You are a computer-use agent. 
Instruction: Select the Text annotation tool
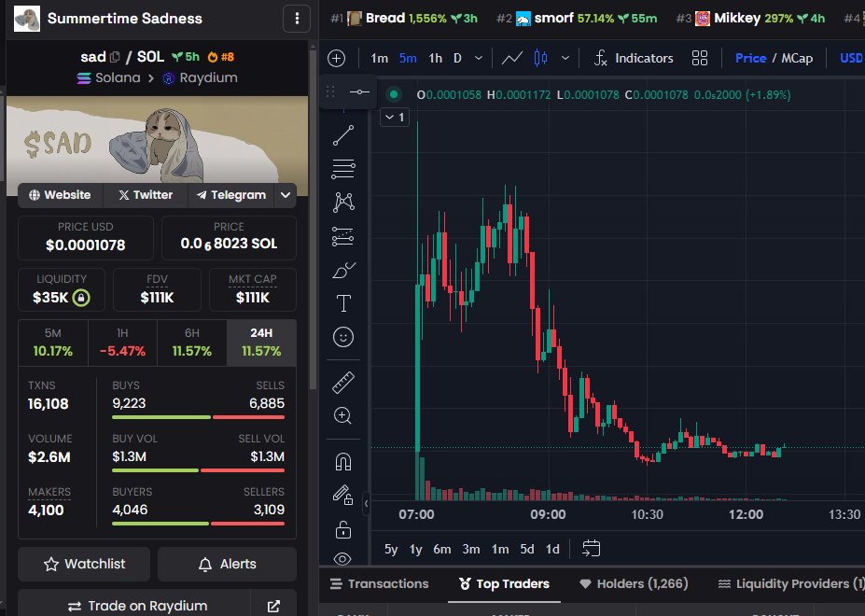point(343,303)
